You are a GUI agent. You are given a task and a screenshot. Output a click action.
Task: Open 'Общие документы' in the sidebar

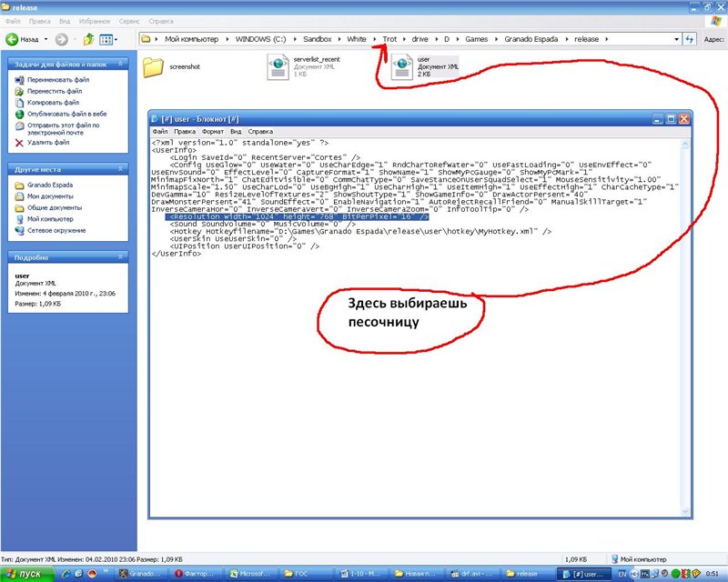click(55, 207)
